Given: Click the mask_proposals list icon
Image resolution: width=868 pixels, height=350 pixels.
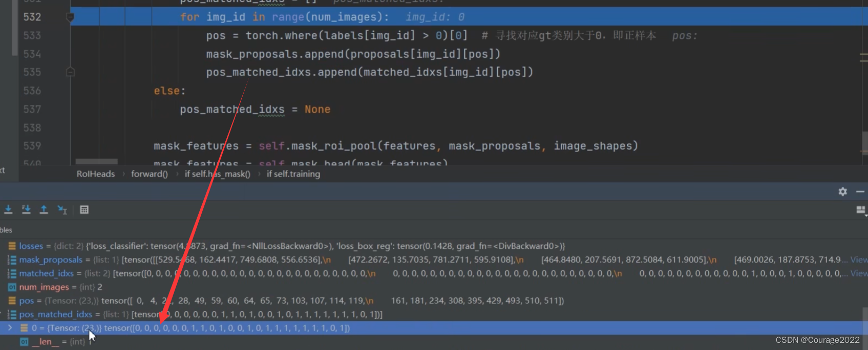Looking at the screenshot, I should click(12, 260).
